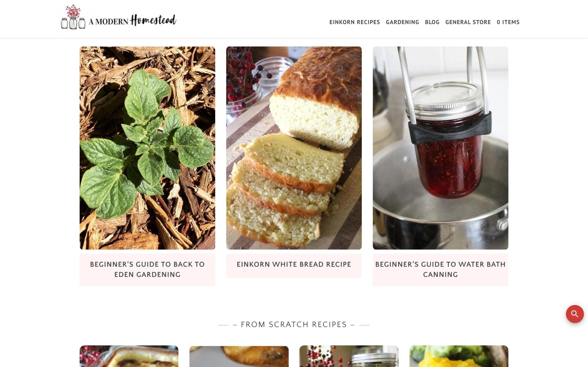588x367 pixels.
Task: Click the mason jars illustration in the logo
Action: 73,17
